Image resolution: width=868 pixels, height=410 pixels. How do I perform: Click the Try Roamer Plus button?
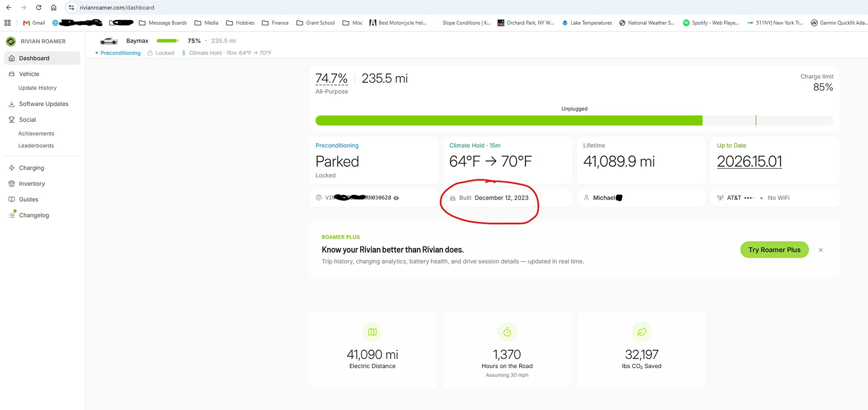pyautogui.click(x=774, y=250)
